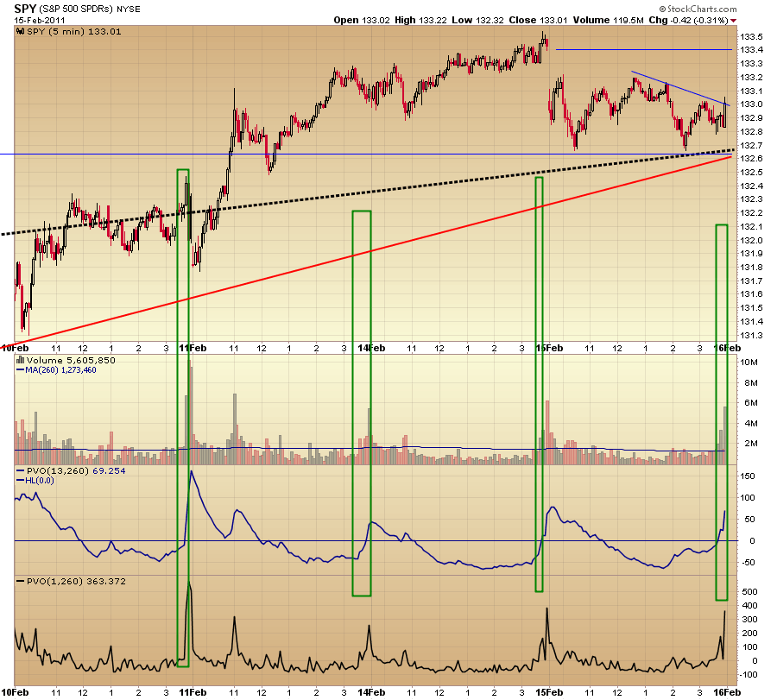Click the 400 label on the lower PVO axis
Image resolution: width=777 pixels, height=700 pixels.
[749, 605]
